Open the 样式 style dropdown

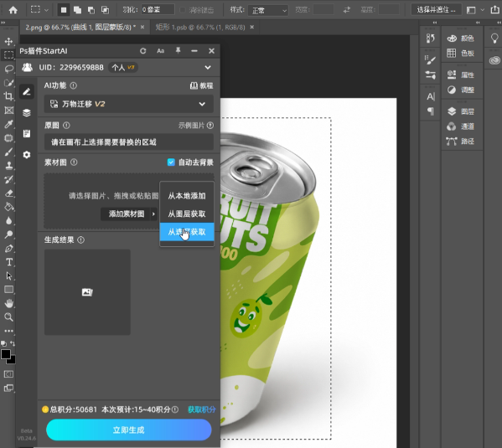click(x=268, y=10)
